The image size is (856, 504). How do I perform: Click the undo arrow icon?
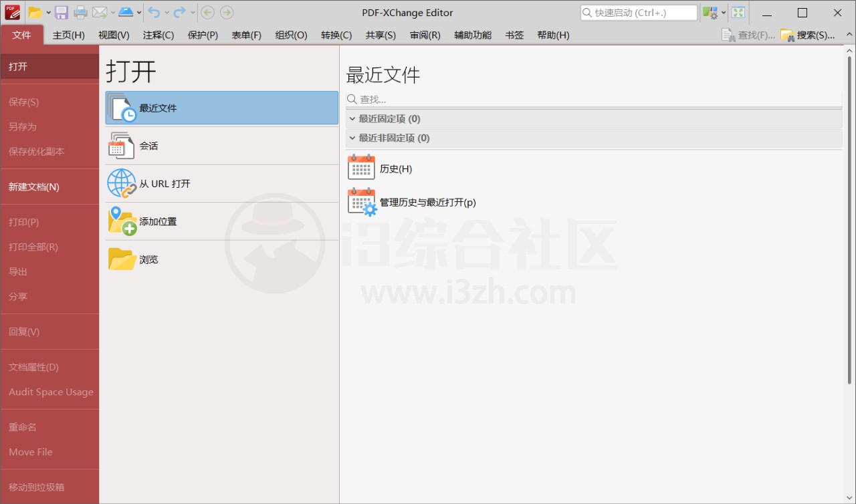click(x=154, y=12)
